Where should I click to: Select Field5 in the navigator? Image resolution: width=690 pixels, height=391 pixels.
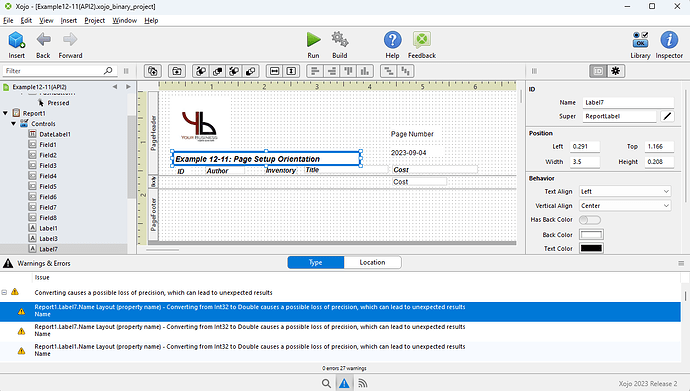click(48, 186)
